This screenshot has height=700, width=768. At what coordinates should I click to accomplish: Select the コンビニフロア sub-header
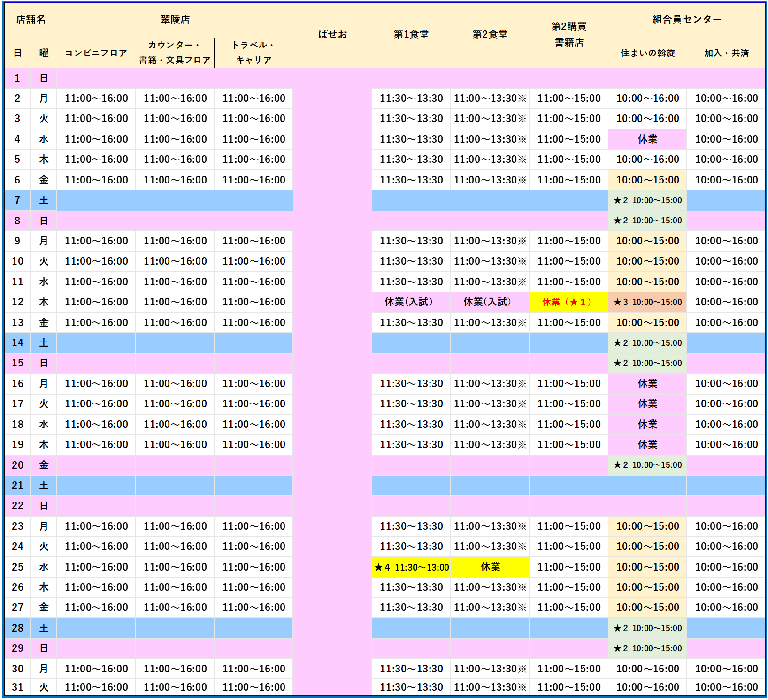click(96, 53)
